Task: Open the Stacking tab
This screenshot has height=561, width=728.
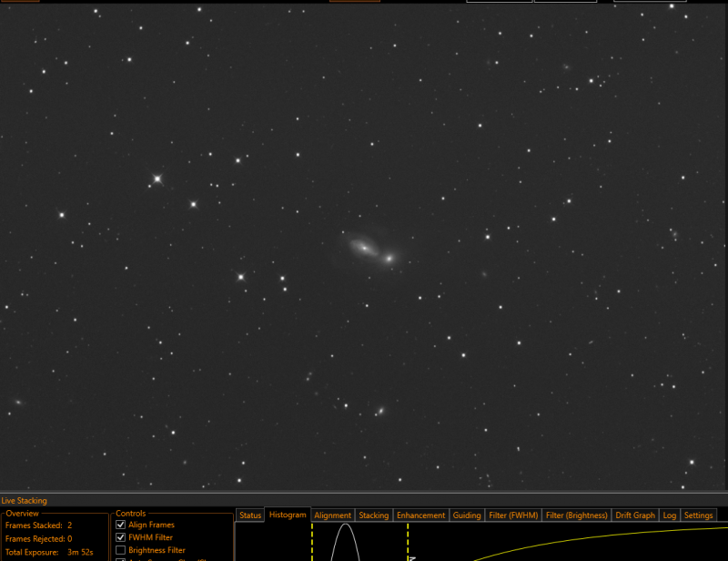Action: [374, 515]
